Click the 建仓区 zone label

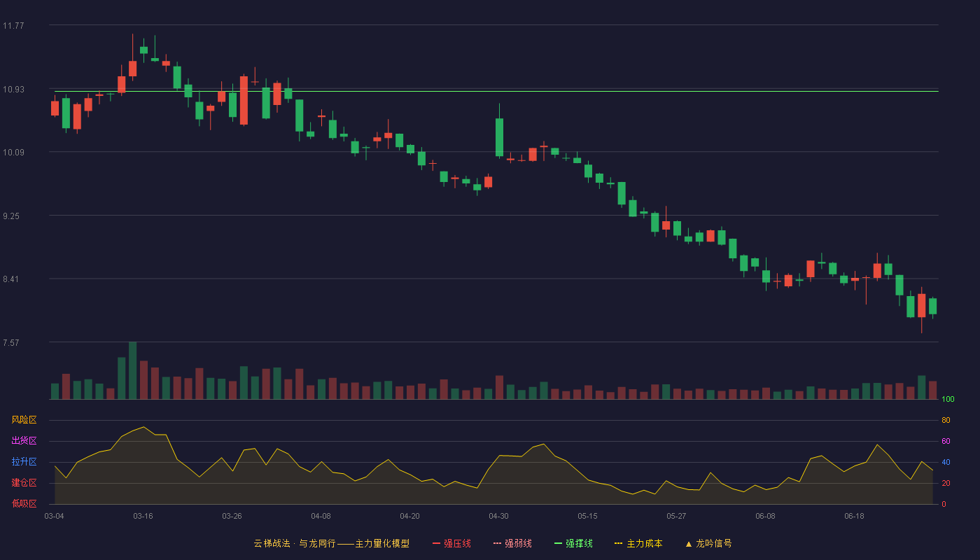tap(24, 483)
